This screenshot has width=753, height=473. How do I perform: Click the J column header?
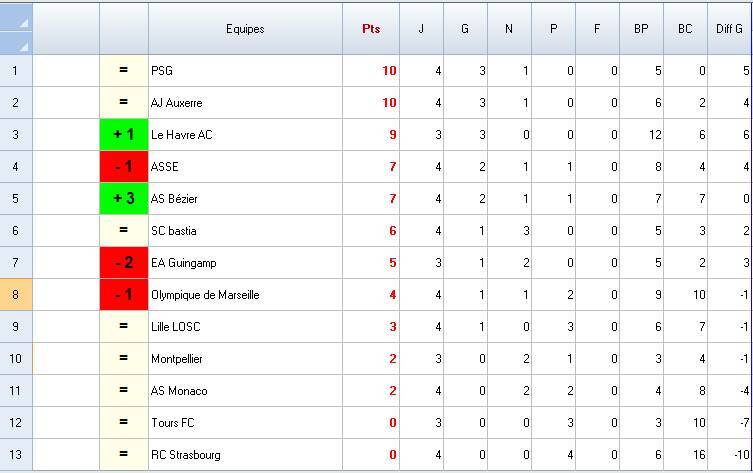[x=421, y=29]
